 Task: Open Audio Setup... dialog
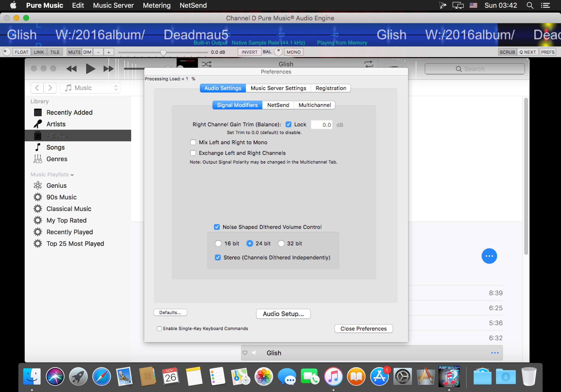pos(283,314)
